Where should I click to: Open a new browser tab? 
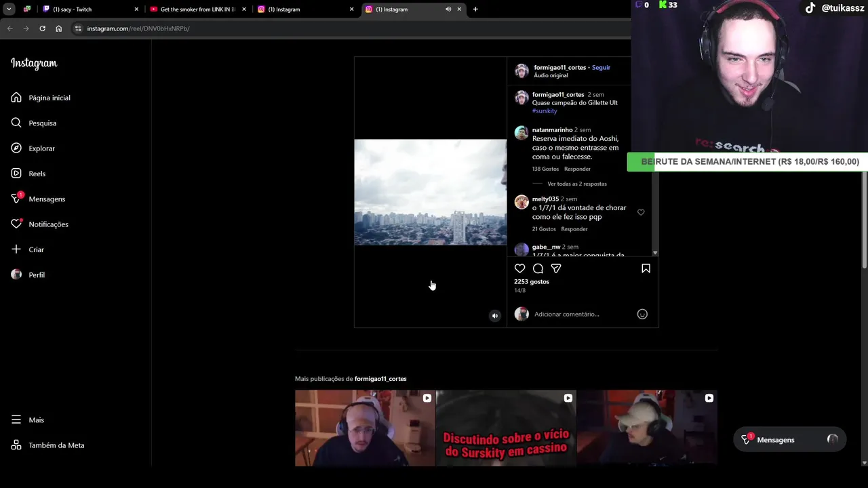coord(475,9)
